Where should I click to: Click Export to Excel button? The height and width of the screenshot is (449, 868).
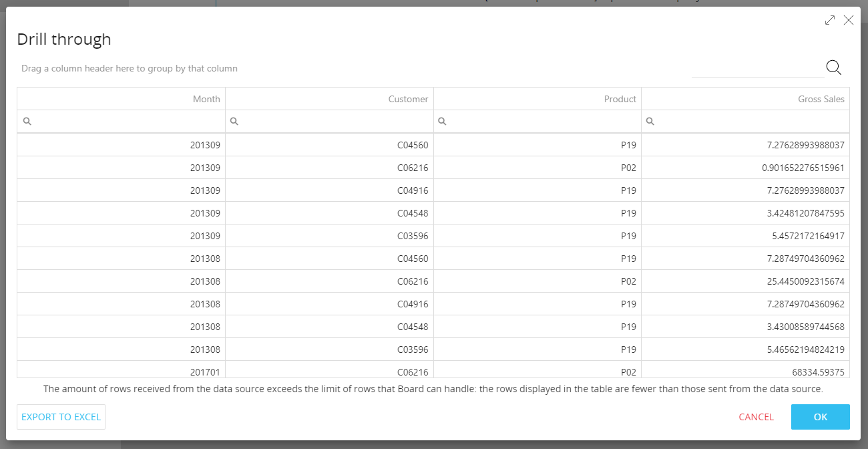pos(61,417)
